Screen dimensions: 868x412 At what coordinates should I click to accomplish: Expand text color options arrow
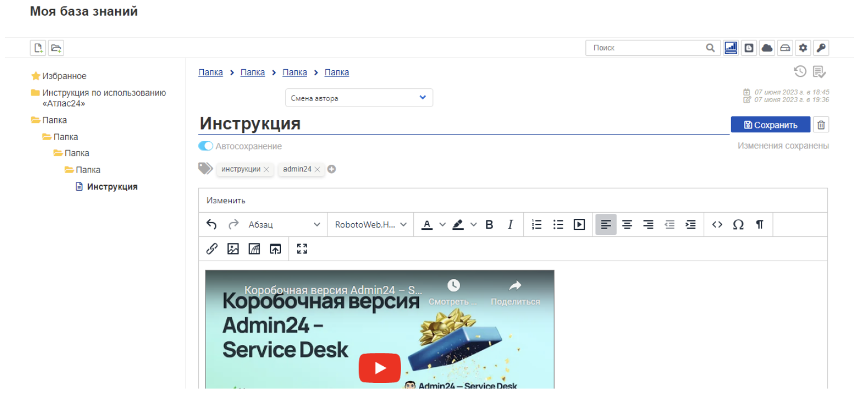pos(442,224)
